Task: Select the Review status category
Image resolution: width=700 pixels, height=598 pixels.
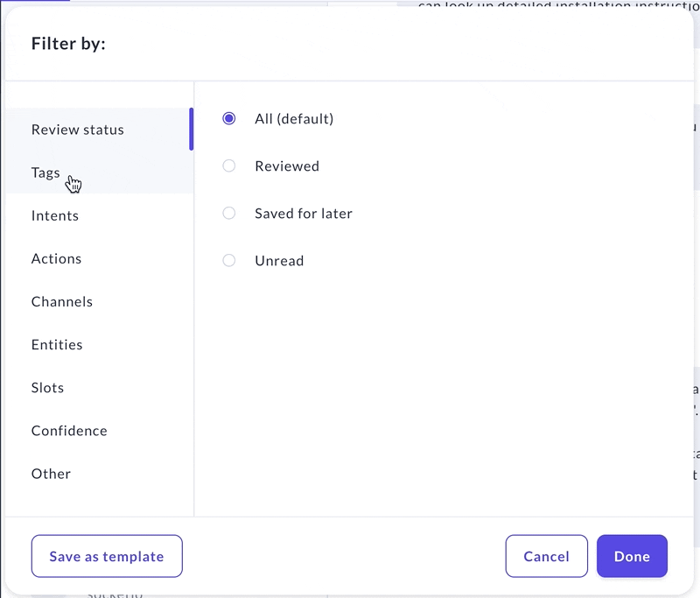Action: click(77, 129)
